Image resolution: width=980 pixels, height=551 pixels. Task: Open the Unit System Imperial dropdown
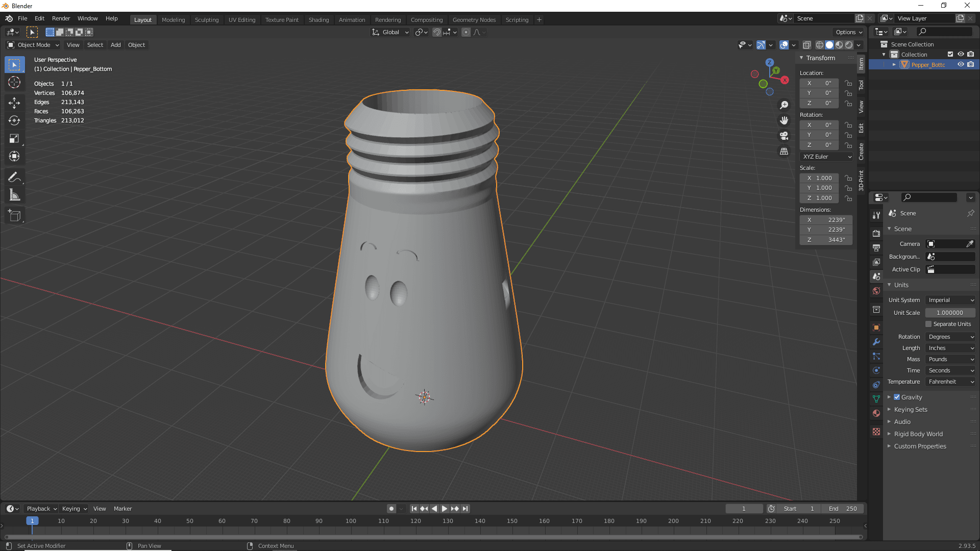tap(950, 300)
